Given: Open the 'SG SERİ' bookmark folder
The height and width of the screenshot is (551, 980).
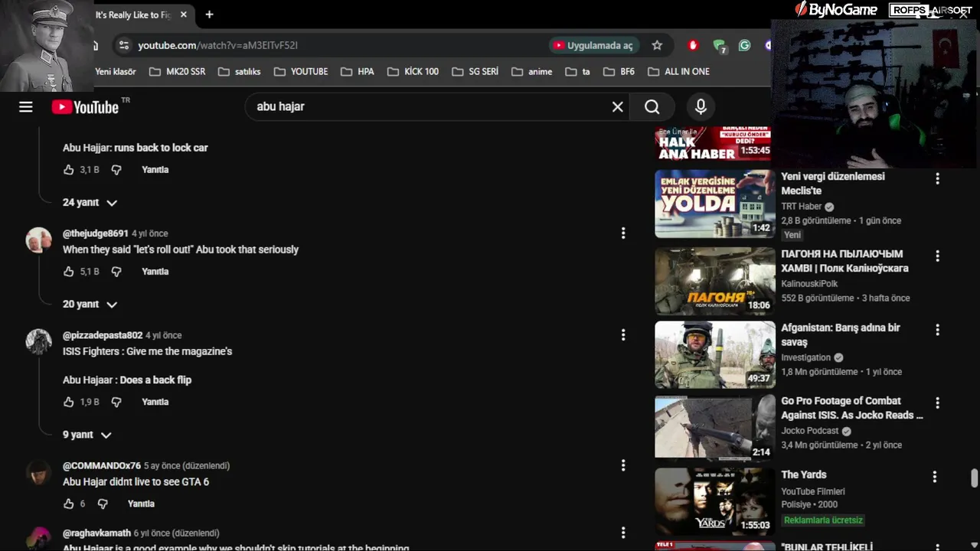Looking at the screenshot, I should (x=475, y=71).
